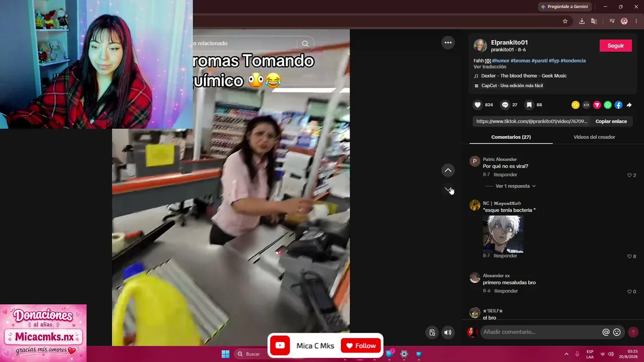
Task: Open the anime image in NC's comment
Action: (503, 234)
